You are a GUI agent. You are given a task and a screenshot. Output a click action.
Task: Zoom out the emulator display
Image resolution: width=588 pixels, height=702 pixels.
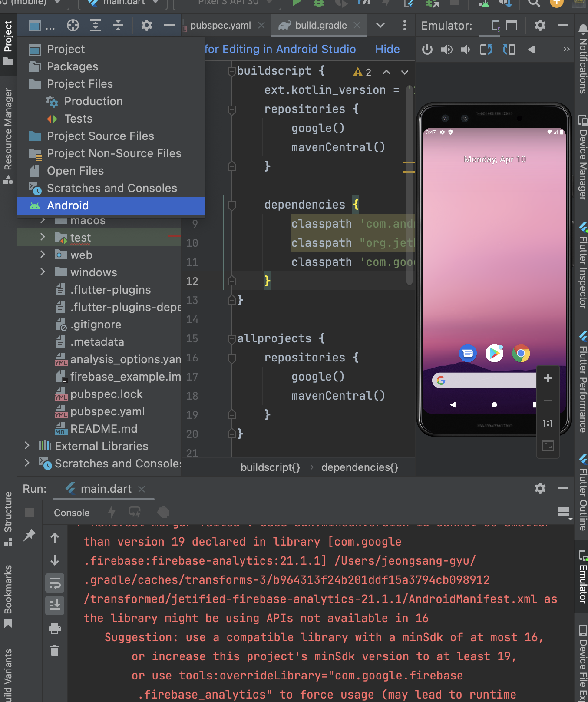tap(548, 401)
